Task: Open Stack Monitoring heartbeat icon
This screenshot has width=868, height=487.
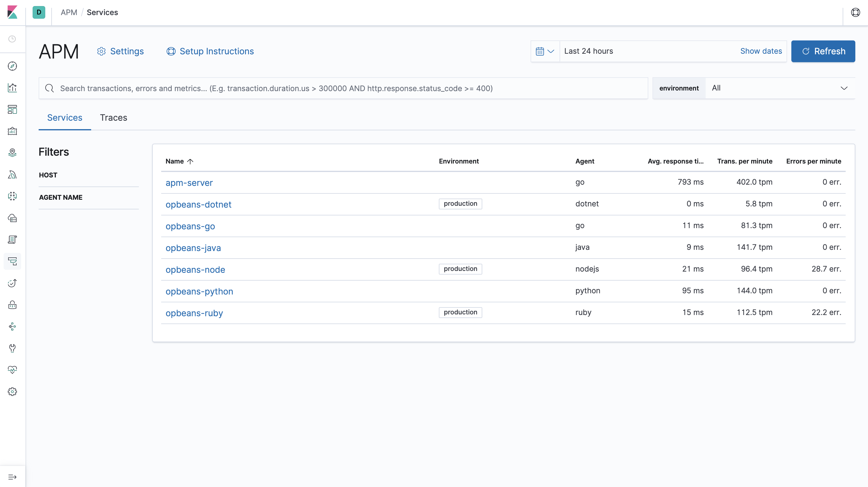Action: click(12, 369)
